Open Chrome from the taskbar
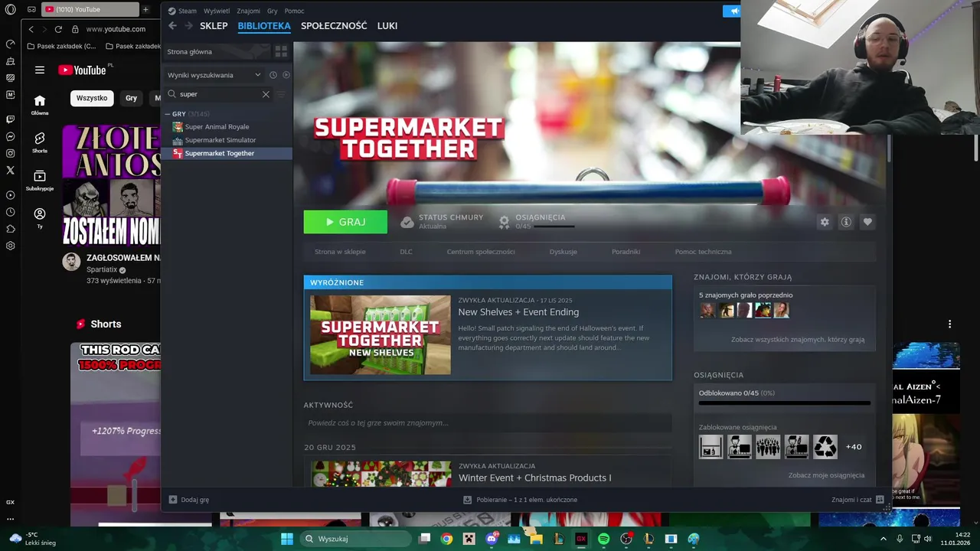This screenshot has height=551, width=980. (x=446, y=539)
